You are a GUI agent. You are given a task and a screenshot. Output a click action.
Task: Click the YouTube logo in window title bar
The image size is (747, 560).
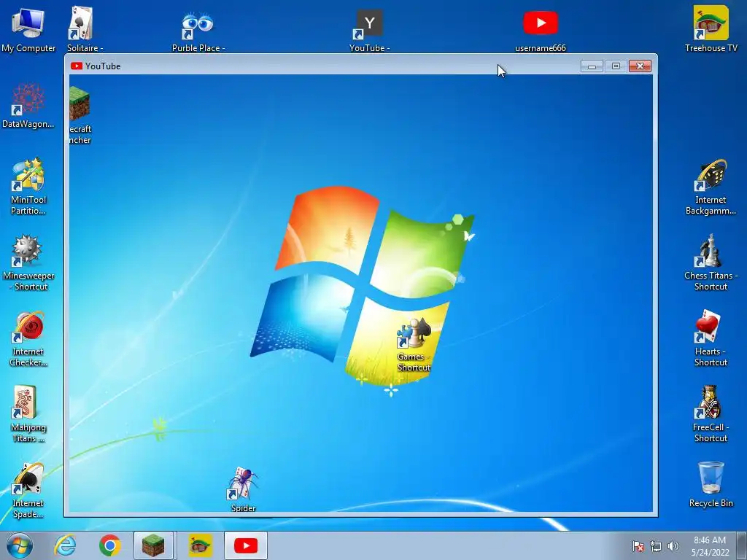click(x=76, y=66)
